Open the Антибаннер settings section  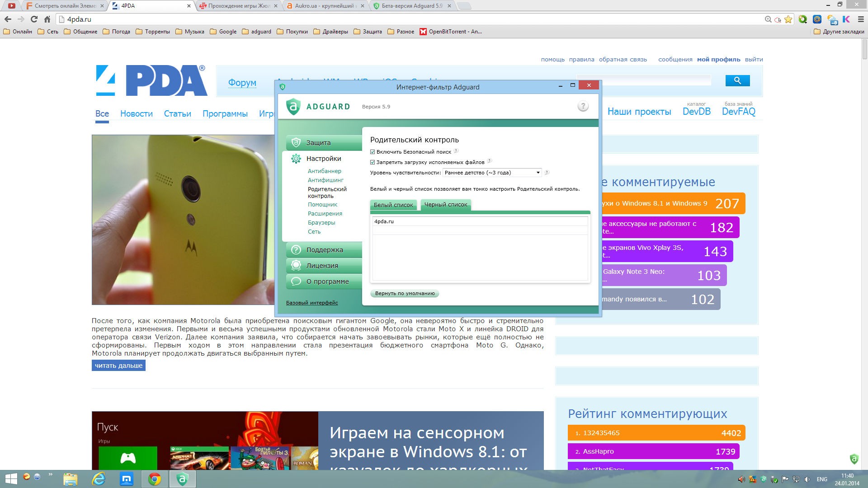point(325,171)
